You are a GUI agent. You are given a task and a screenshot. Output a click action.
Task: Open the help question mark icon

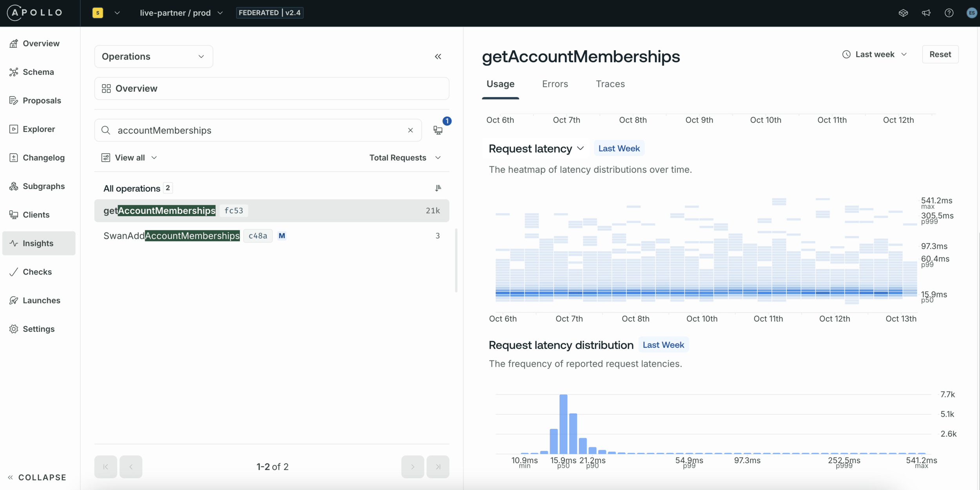point(949,13)
